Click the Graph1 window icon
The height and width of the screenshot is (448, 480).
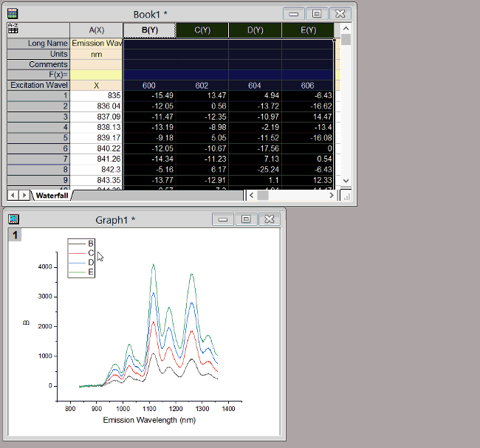13,219
